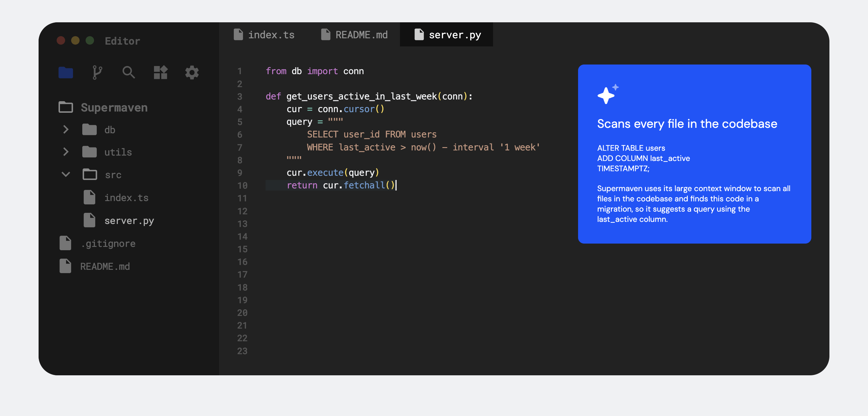Collapse the src folder chevron

click(66, 175)
